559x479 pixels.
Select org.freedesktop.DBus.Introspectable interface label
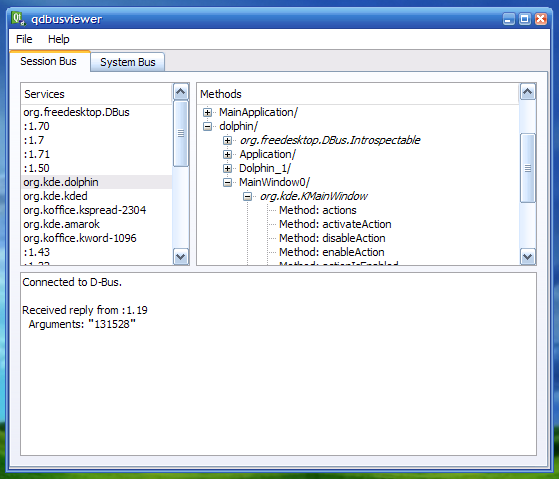click(x=330, y=140)
